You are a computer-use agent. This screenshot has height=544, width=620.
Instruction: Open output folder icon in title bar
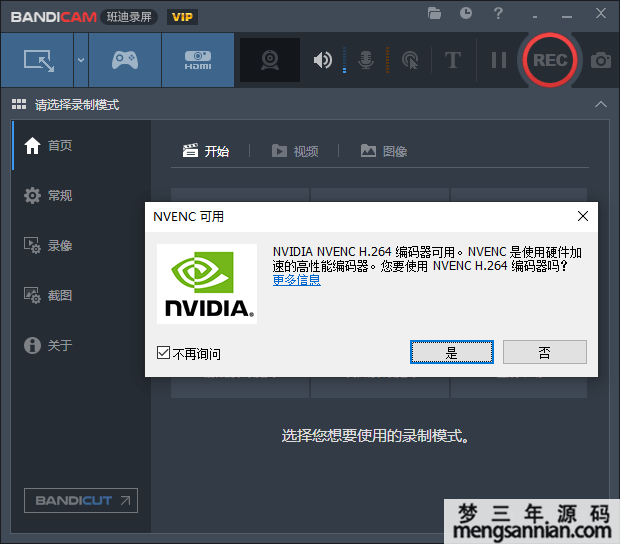tap(434, 13)
